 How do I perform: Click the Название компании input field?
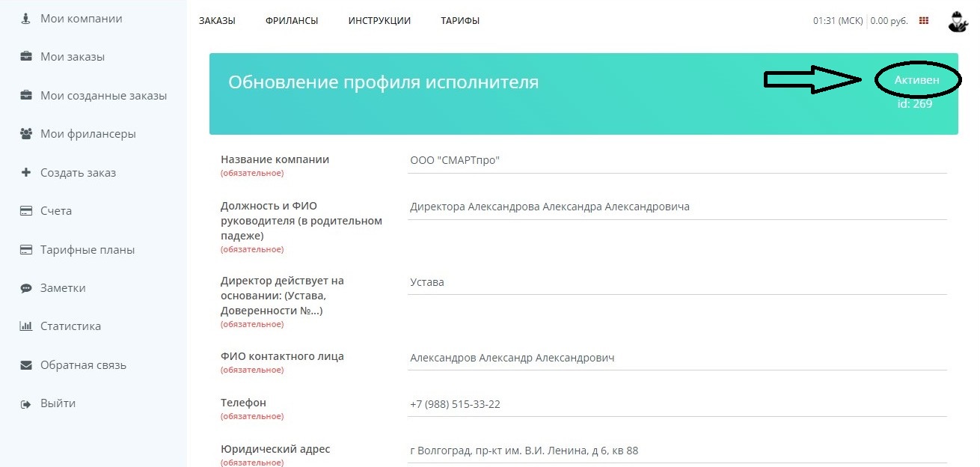676,161
